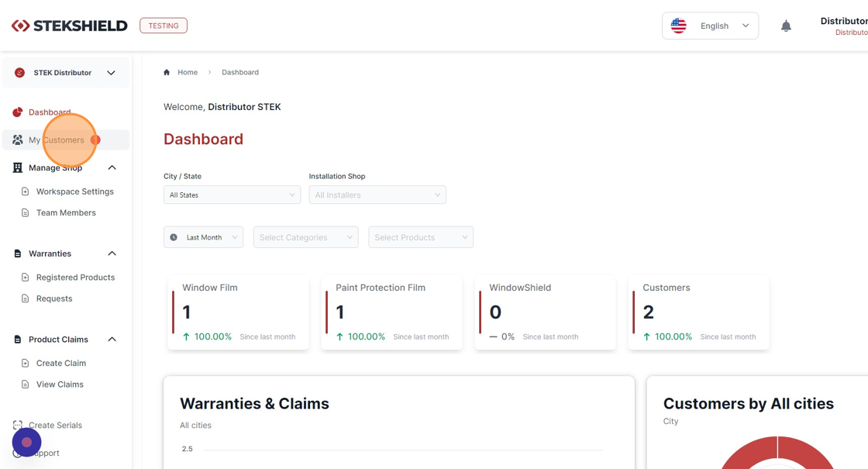Open the notifications bell
Image resolution: width=868 pixels, height=469 pixels.
click(786, 26)
